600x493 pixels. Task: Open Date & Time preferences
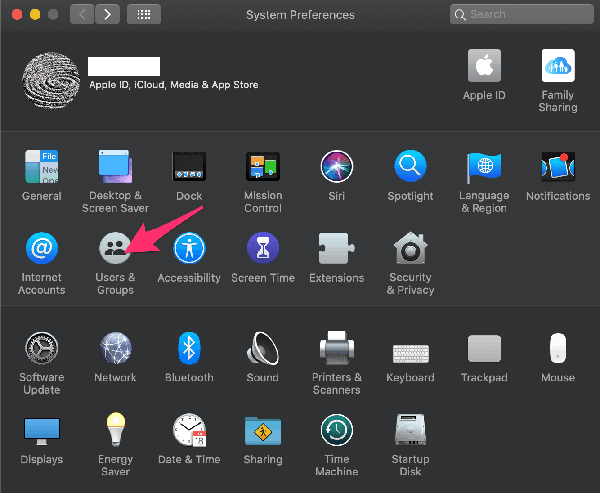pos(189,429)
